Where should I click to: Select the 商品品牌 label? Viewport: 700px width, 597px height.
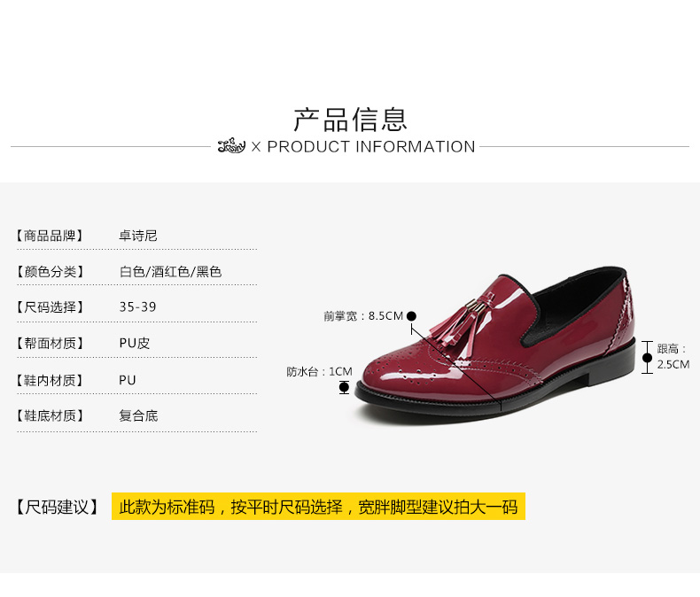point(50,235)
